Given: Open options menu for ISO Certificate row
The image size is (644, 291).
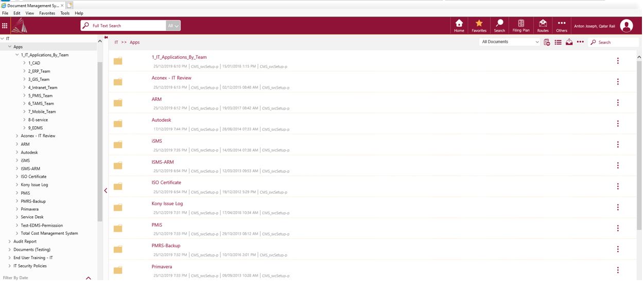Looking at the screenshot, I should click(618, 186).
